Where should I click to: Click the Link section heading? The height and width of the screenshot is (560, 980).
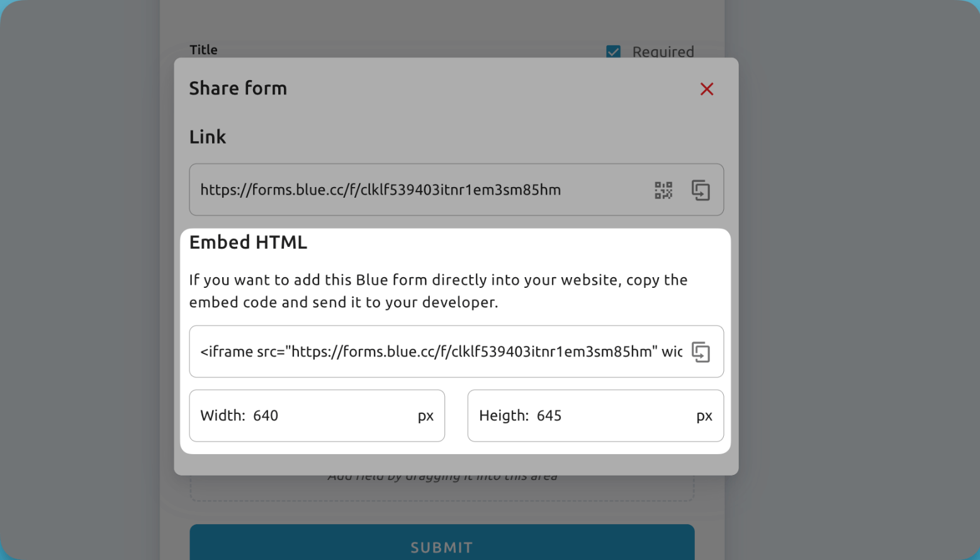click(x=207, y=137)
